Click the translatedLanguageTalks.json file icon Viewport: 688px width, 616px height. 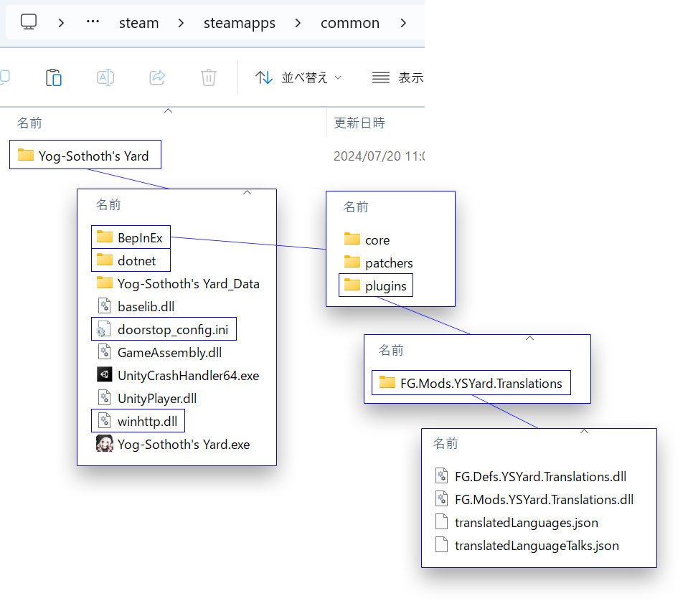pyautogui.click(x=441, y=544)
